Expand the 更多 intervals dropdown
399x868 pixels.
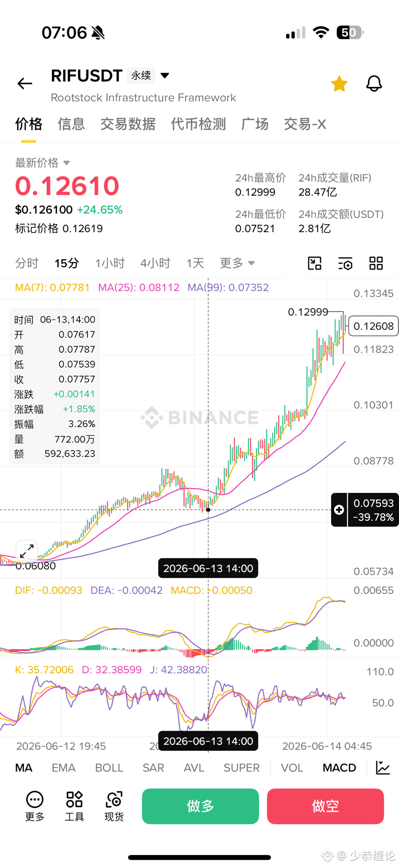(237, 263)
